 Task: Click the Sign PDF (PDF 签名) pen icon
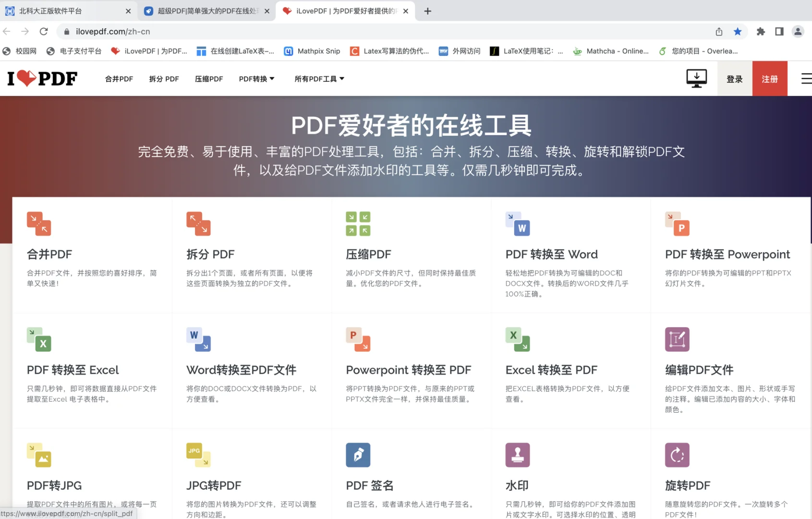point(358,455)
